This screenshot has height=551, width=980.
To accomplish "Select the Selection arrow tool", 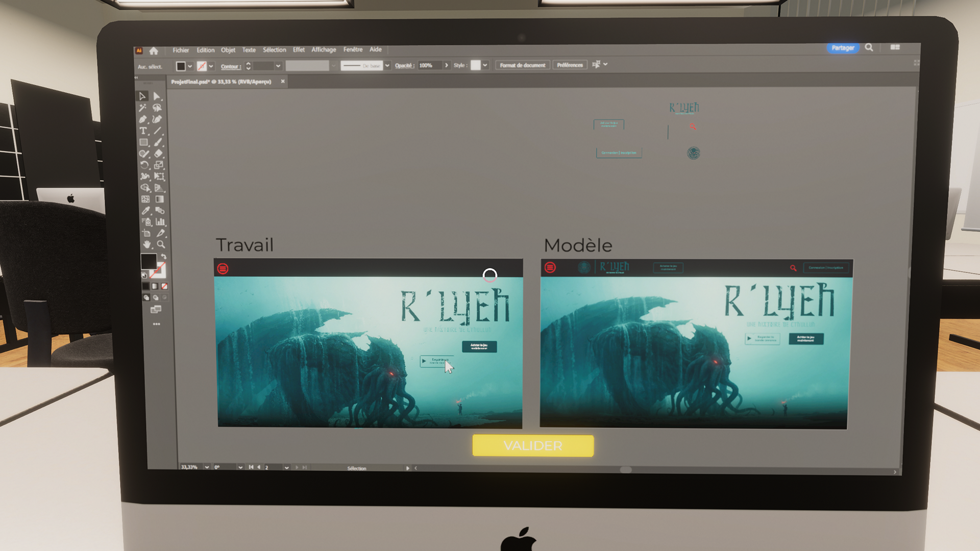I will tap(142, 96).
